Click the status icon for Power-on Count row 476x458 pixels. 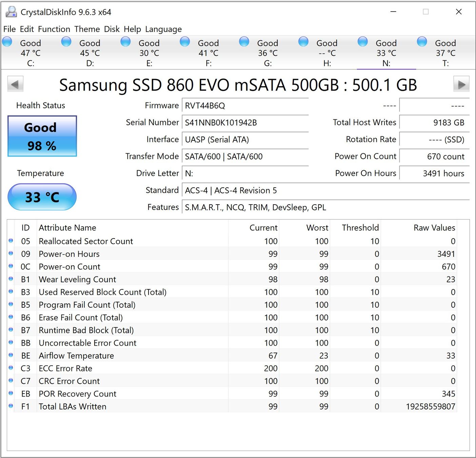tap(11, 266)
